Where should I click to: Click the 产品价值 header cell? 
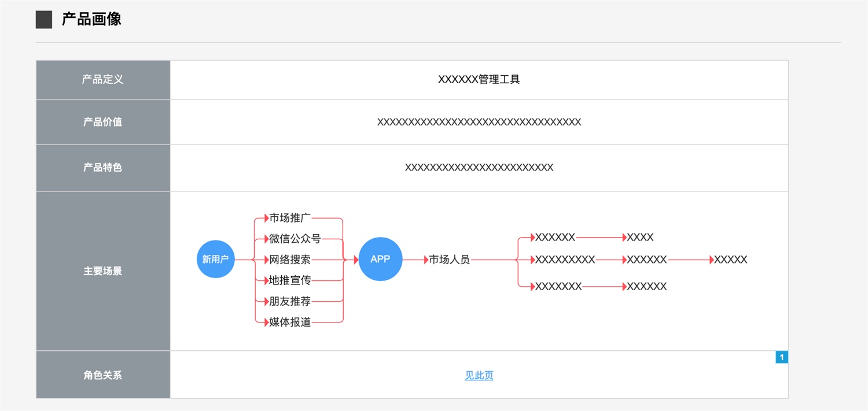(103, 122)
